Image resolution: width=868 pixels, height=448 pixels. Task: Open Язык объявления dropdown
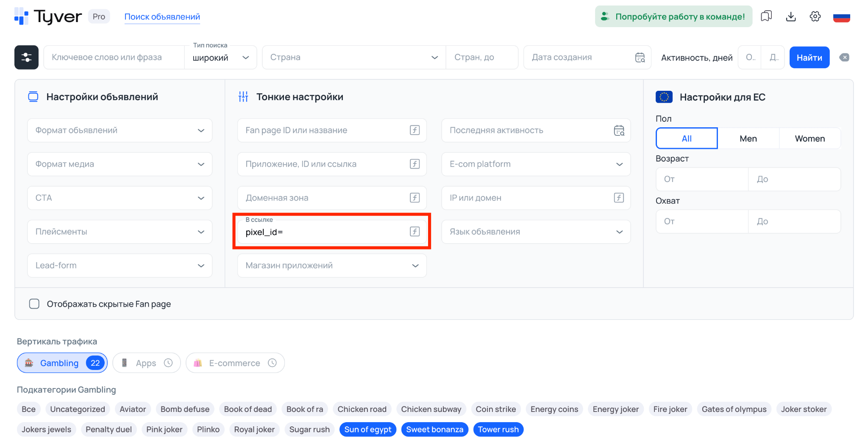(536, 232)
